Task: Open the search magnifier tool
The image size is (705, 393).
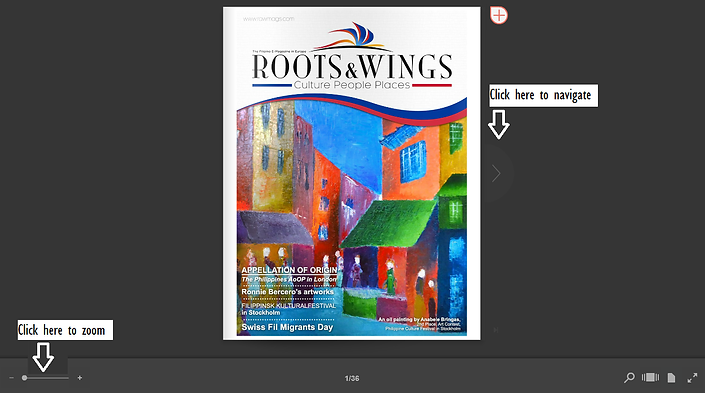Action: click(629, 378)
